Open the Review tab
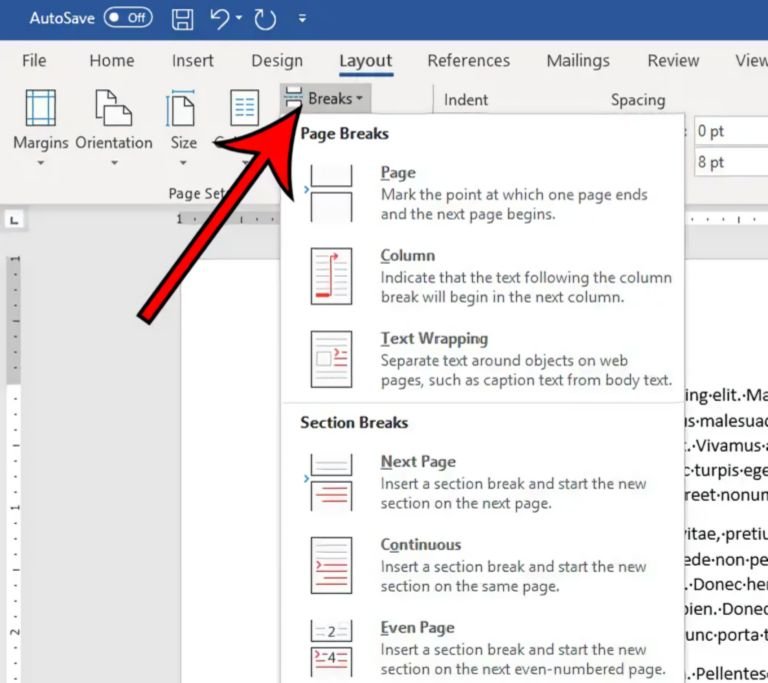The width and height of the screenshot is (768, 683). (673, 61)
